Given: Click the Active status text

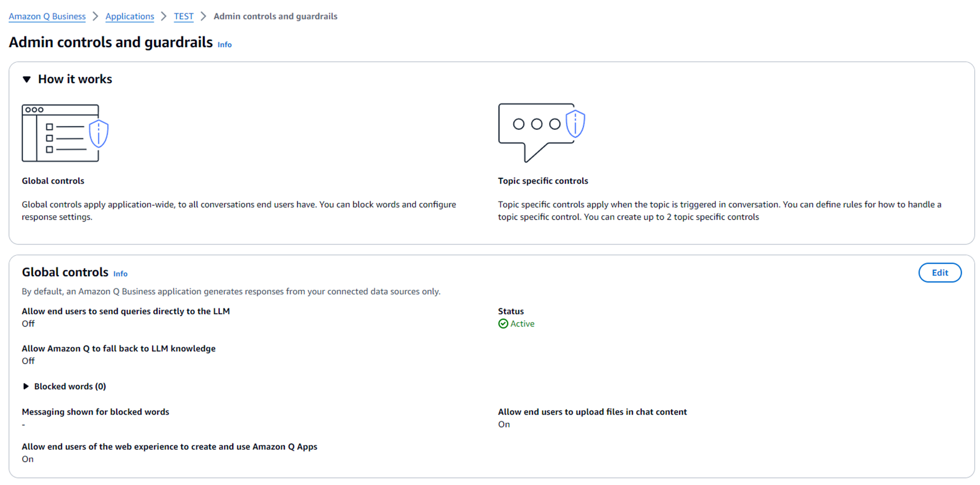Looking at the screenshot, I should [x=522, y=324].
